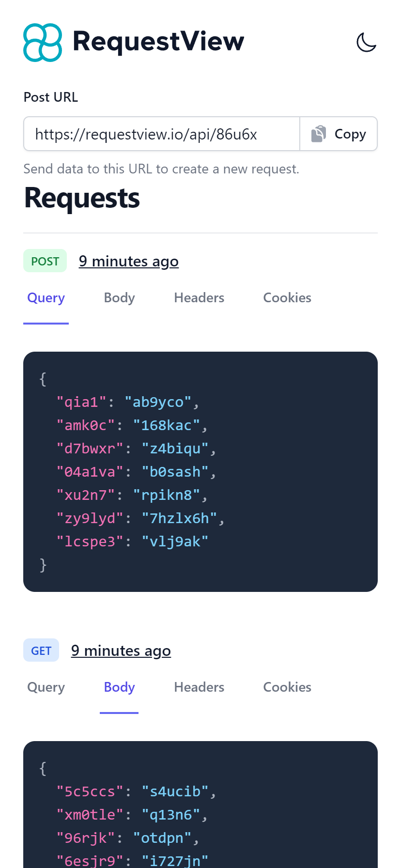
Task: Switch to Query tab of GET request
Action: (x=46, y=687)
